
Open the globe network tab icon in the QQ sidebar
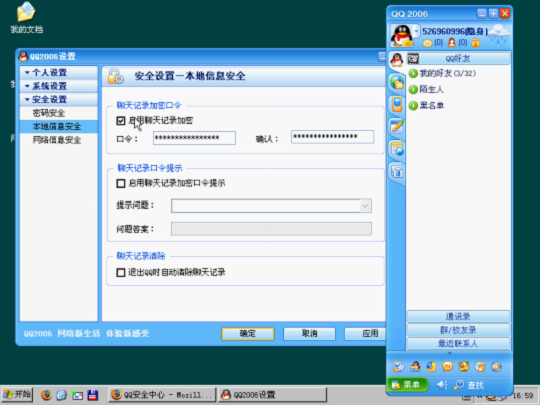click(x=397, y=82)
